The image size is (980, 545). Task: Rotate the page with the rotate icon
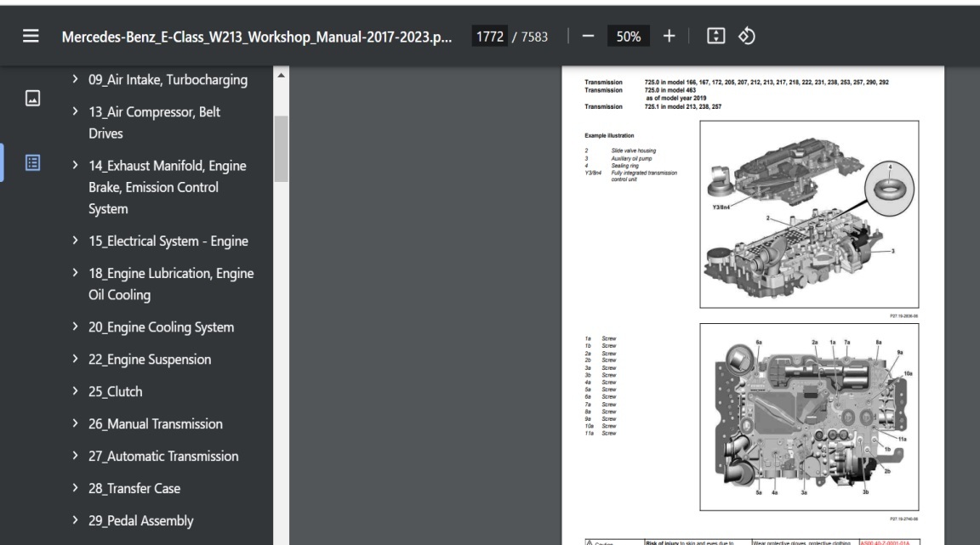pyautogui.click(x=747, y=37)
